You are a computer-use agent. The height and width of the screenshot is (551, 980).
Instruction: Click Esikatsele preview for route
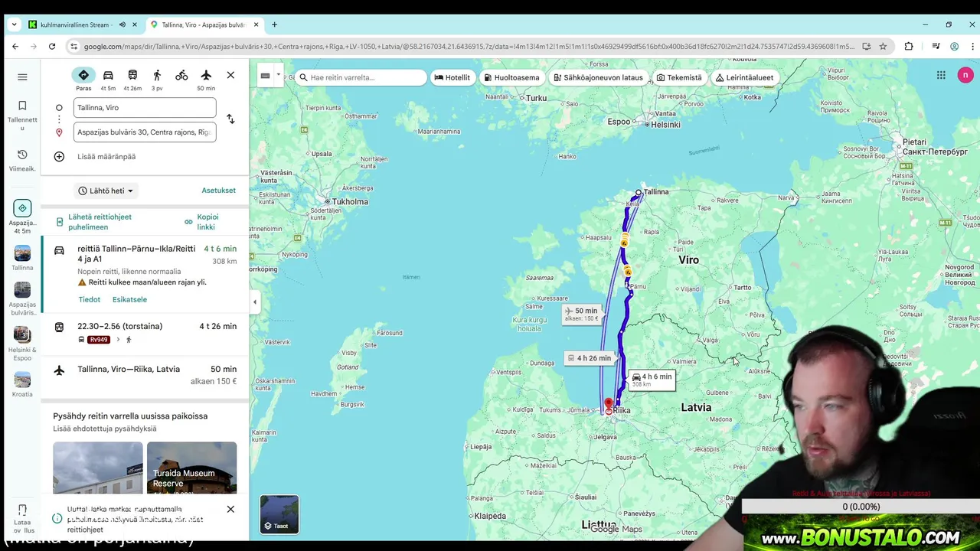[x=129, y=299]
